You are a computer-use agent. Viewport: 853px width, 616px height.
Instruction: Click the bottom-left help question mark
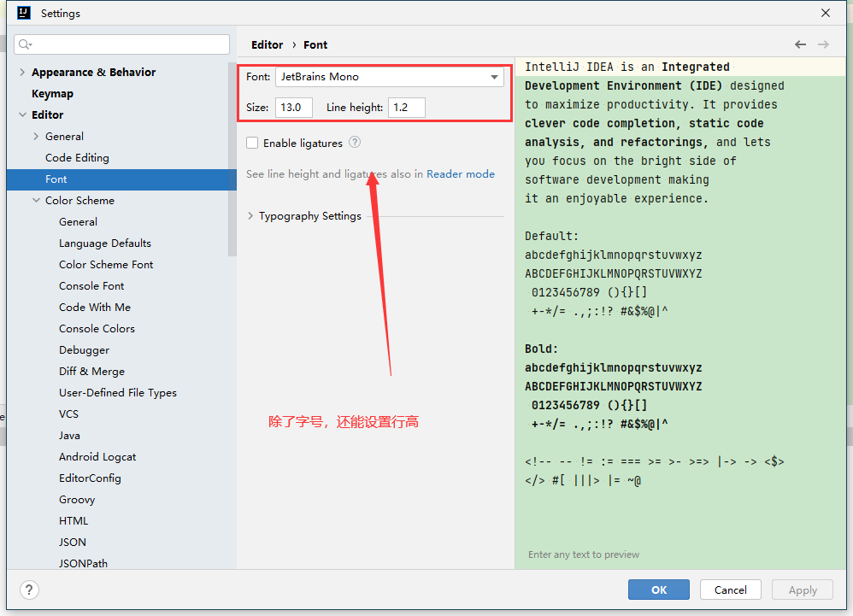29,590
